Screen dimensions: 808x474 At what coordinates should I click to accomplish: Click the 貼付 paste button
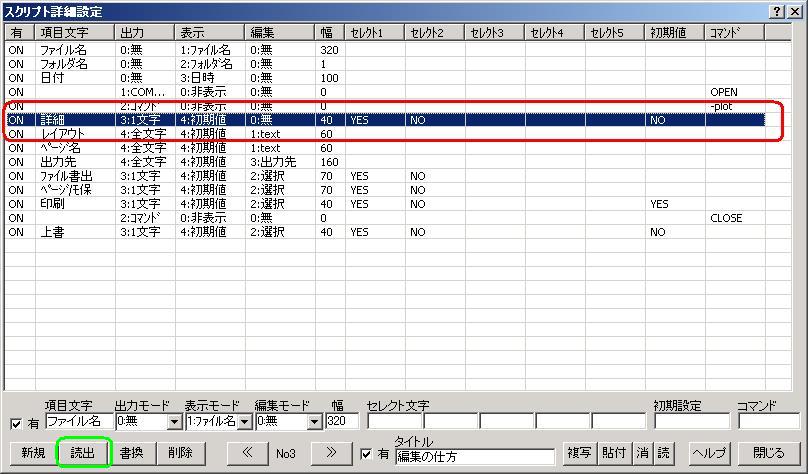pyautogui.click(x=614, y=453)
